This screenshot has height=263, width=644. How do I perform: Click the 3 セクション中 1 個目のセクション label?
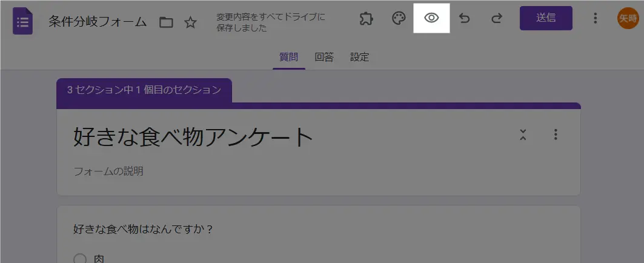[144, 90]
